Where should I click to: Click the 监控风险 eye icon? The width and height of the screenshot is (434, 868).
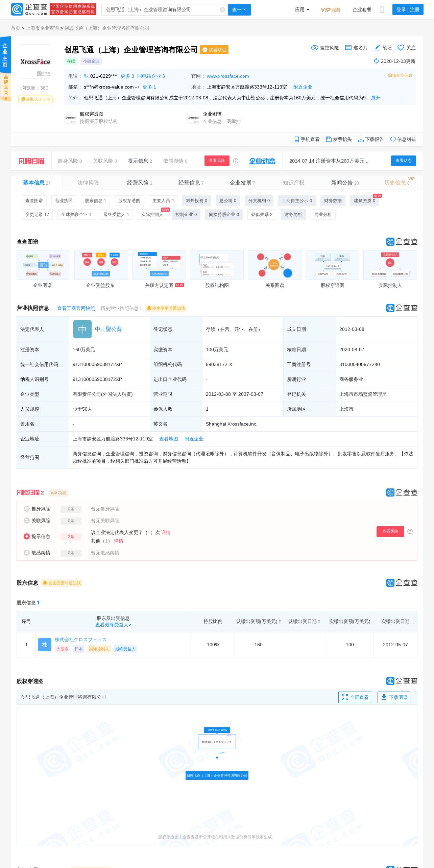click(314, 48)
